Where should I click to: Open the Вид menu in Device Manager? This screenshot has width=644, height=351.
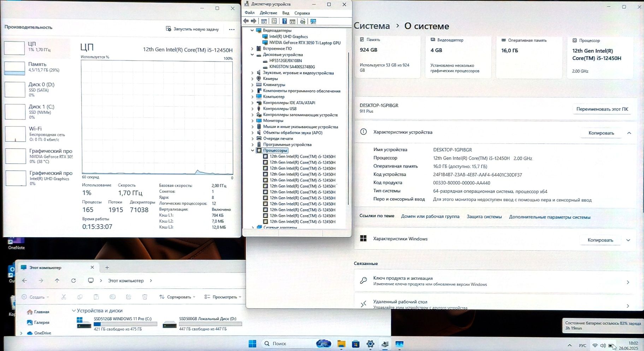(286, 13)
